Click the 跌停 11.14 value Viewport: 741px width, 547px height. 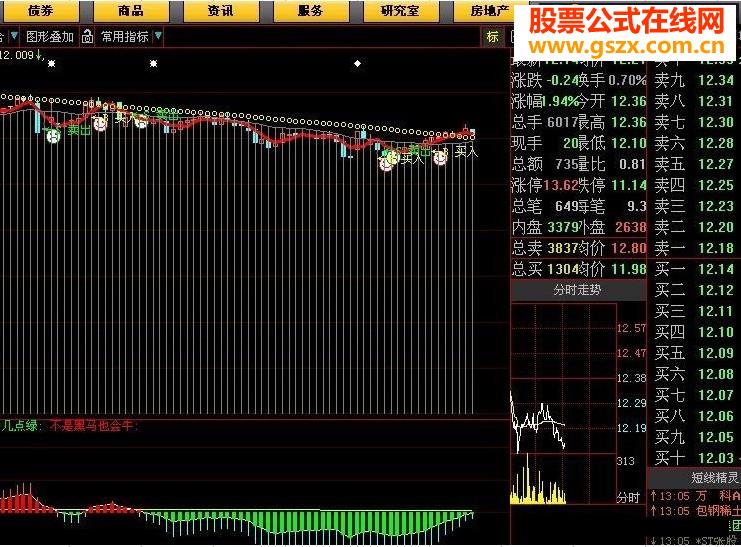point(629,185)
